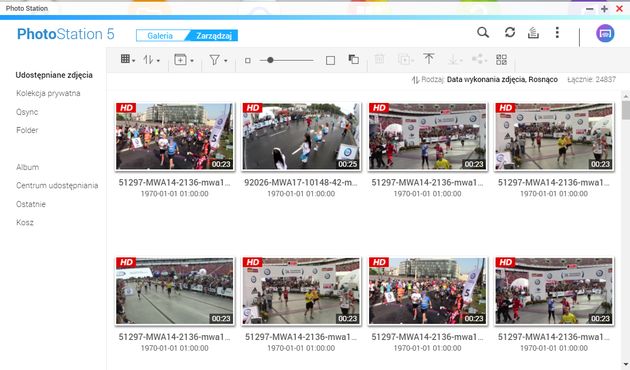Select Folder in the sidebar
Viewport: 630px width, 370px height.
27,130
